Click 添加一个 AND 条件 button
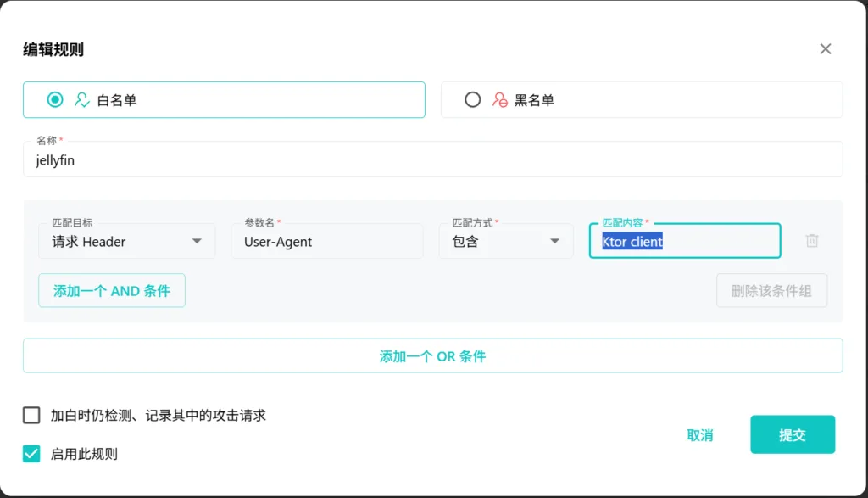868x498 pixels. click(112, 291)
